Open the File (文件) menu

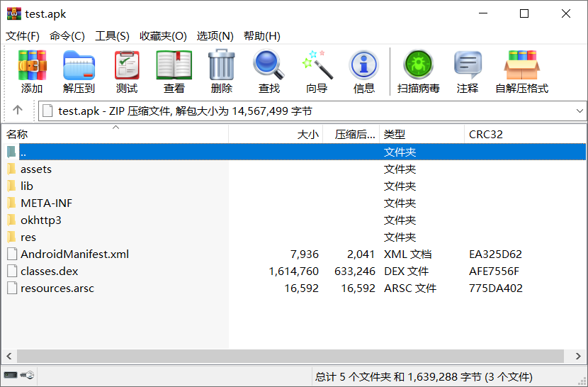[x=23, y=36]
